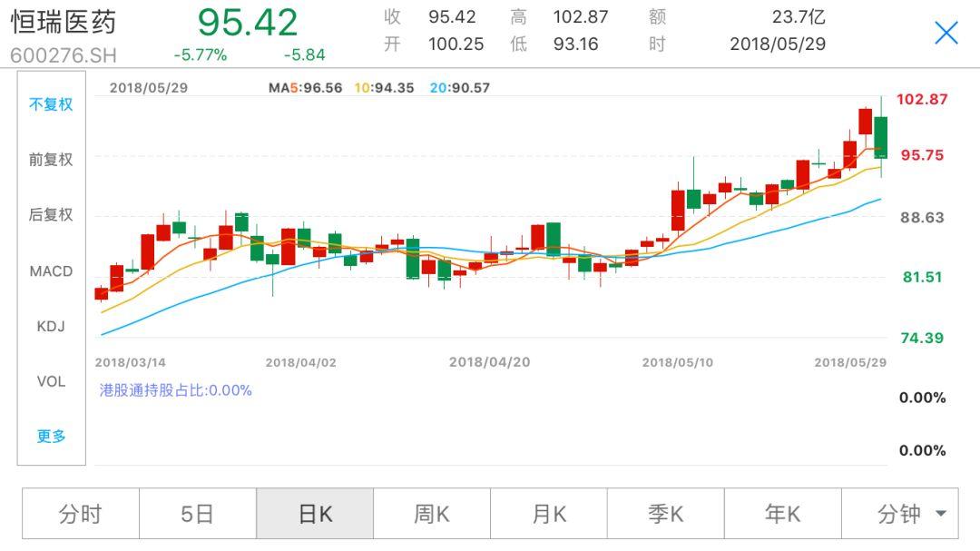Click the stock name 恒瑞医药
Image resolution: width=980 pixels, height=551 pixels.
[x=64, y=22]
